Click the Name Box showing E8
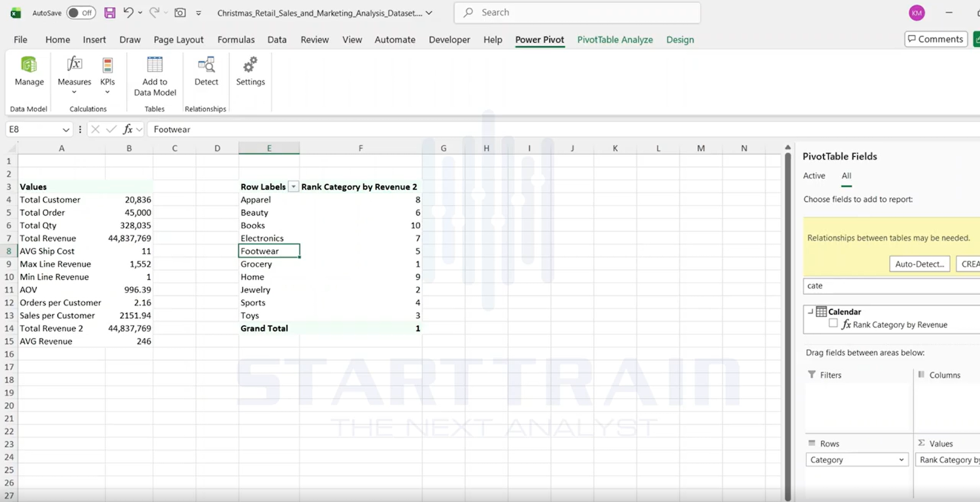Viewport: 980px width, 502px height. tap(33, 129)
